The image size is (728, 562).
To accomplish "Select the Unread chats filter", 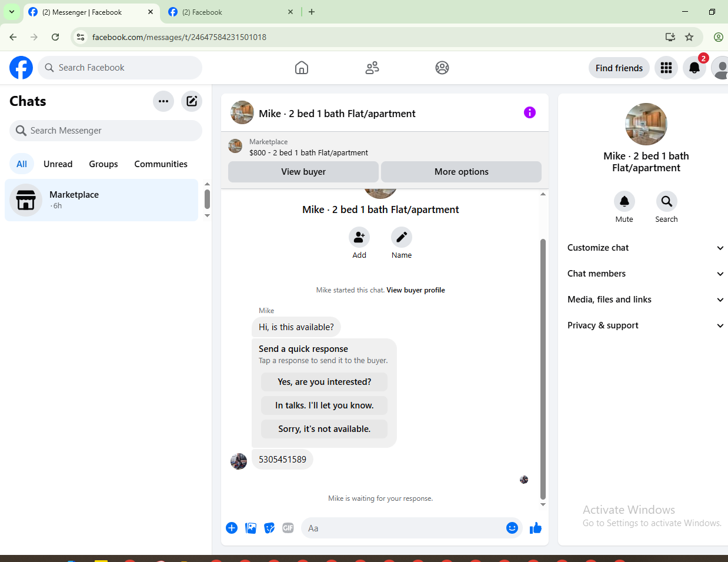I will pyautogui.click(x=58, y=164).
